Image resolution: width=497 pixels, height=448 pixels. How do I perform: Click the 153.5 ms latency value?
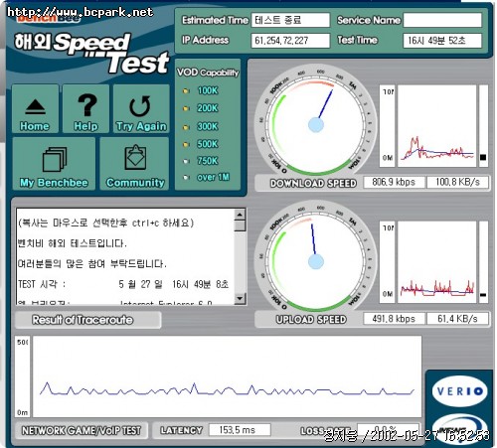240,430
